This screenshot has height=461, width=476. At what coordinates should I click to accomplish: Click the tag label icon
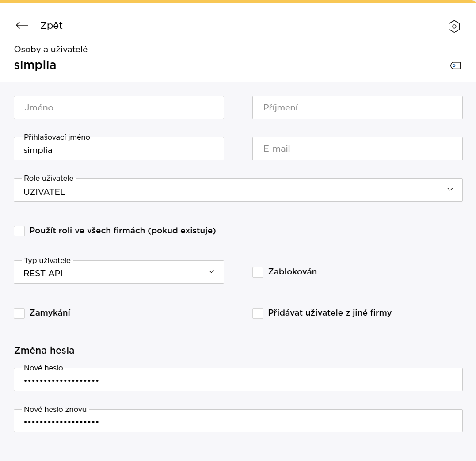pyautogui.click(x=455, y=66)
